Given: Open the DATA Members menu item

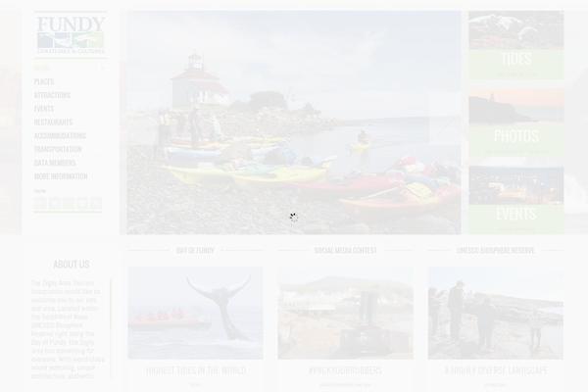Looking at the screenshot, I should pos(55,163).
